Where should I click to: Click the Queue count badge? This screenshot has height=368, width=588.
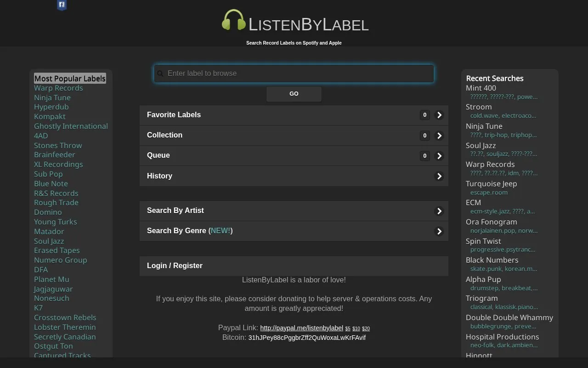coord(424,156)
